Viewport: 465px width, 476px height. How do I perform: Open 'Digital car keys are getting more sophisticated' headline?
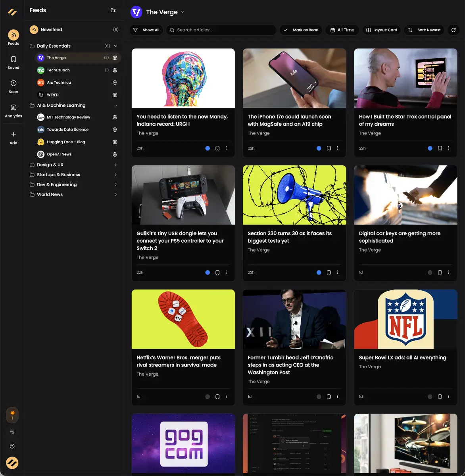pyautogui.click(x=400, y=237)
